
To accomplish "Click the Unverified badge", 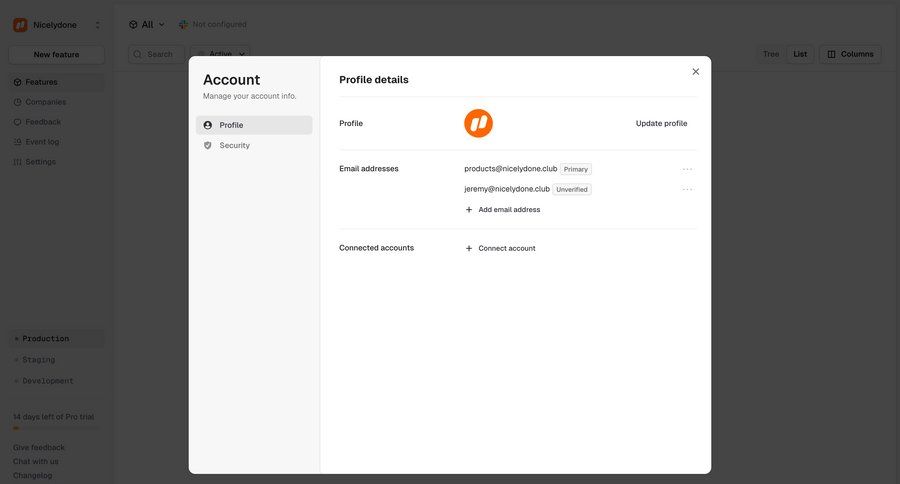I will 572,189.
